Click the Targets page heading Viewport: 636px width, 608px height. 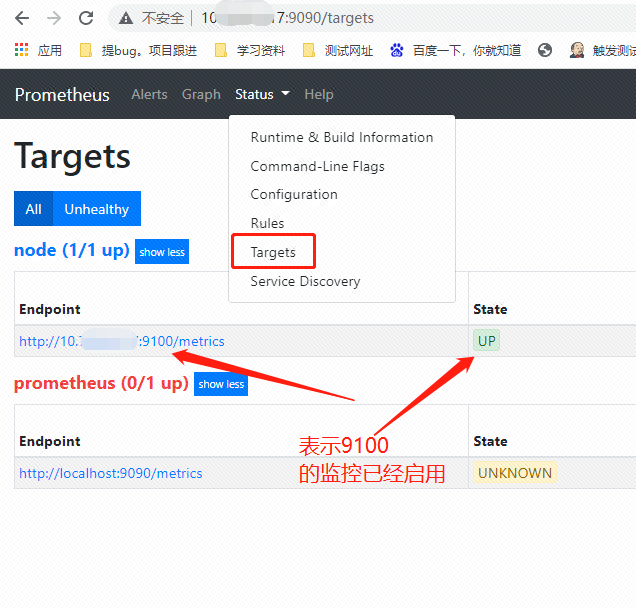pos(72,157)
